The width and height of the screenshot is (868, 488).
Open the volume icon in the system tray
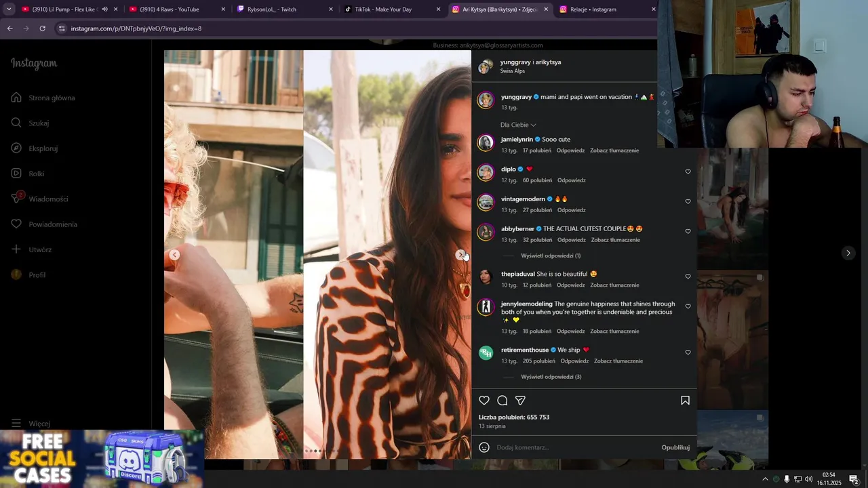[808, 479]
